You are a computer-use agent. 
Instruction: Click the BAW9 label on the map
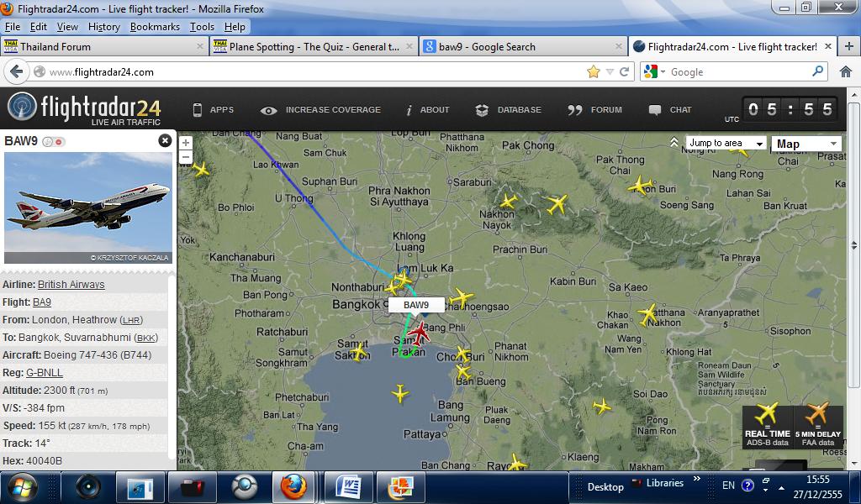pyautogui.click(x=416, y=305)
